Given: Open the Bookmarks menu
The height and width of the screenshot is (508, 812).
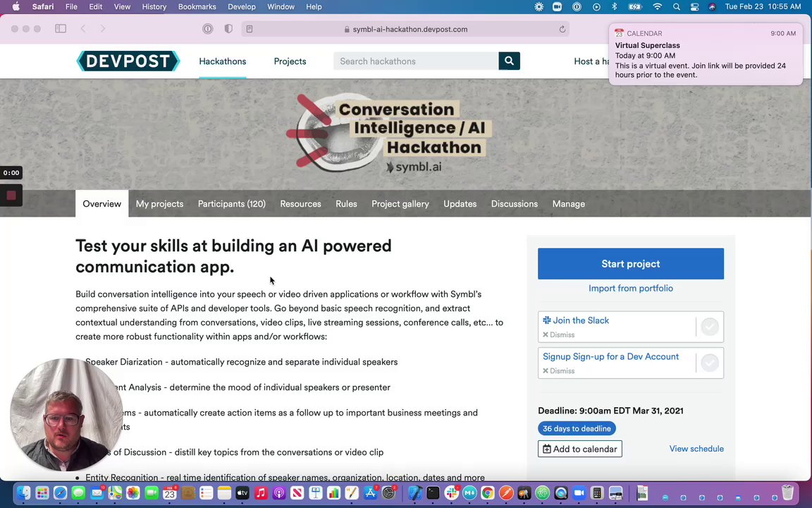Looking at the screenshot, I should [197, 7].
